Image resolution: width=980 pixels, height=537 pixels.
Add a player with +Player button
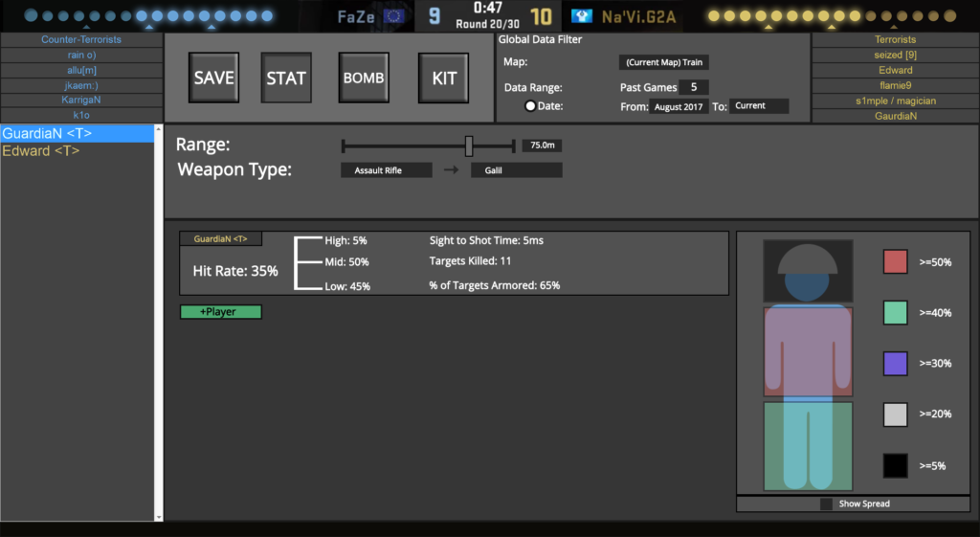(221, 312)
